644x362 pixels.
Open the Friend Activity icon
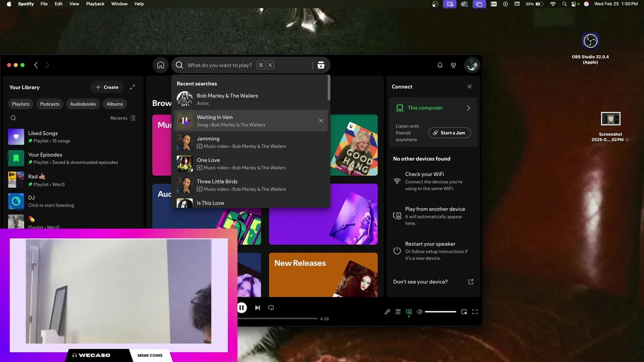point(453,65)
